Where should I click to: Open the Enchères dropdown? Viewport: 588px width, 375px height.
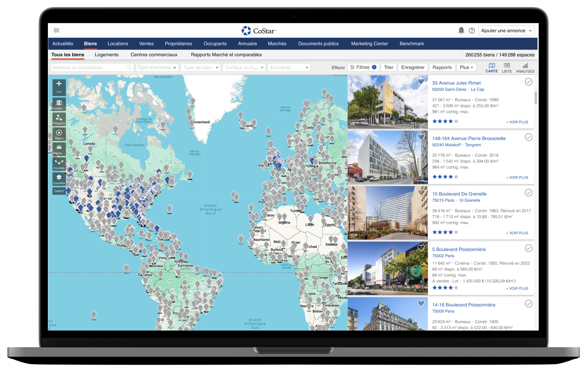(x=289, y=68)
